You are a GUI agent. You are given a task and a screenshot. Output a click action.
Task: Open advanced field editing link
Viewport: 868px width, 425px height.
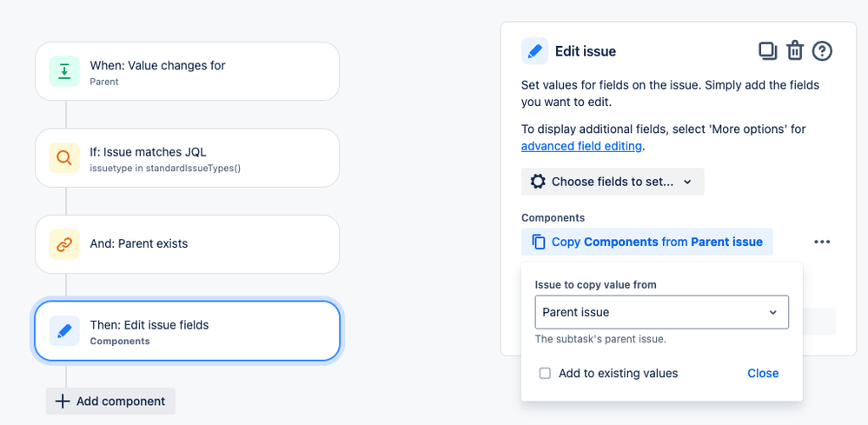(x=581, y=146)
